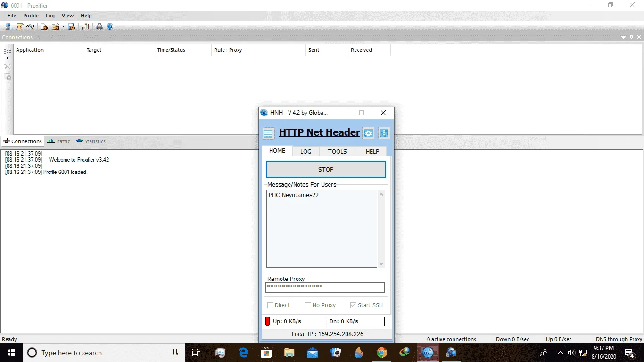This screenshot has height=362, width=644.
Task: Click the Remote Proxy input field
Action: coord(325,287)
